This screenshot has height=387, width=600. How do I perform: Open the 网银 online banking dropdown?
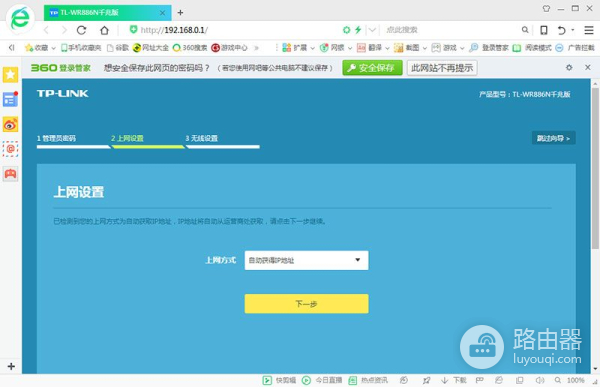tap(336, 48)
